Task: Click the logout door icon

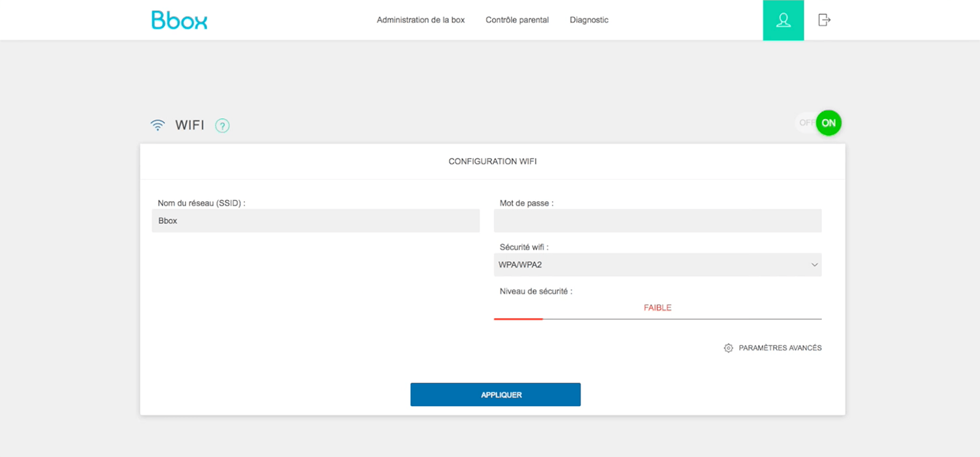Action: [x=825, y=20]
